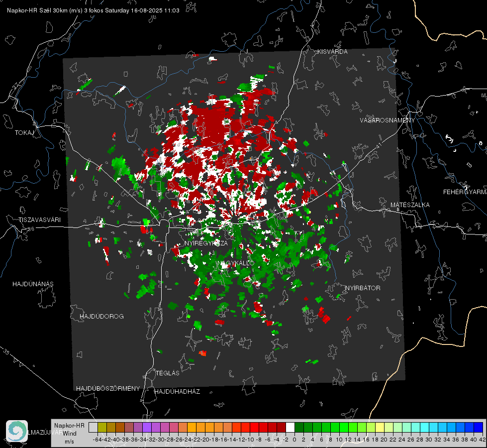Click the NYÍRBÁTOR city label

point(363,288)
